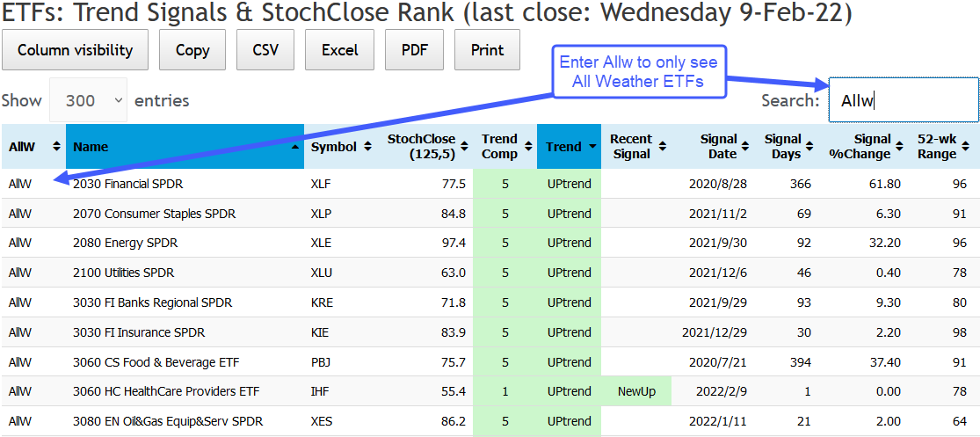
Task: Click the Copy button
Action: click(192, 50)
